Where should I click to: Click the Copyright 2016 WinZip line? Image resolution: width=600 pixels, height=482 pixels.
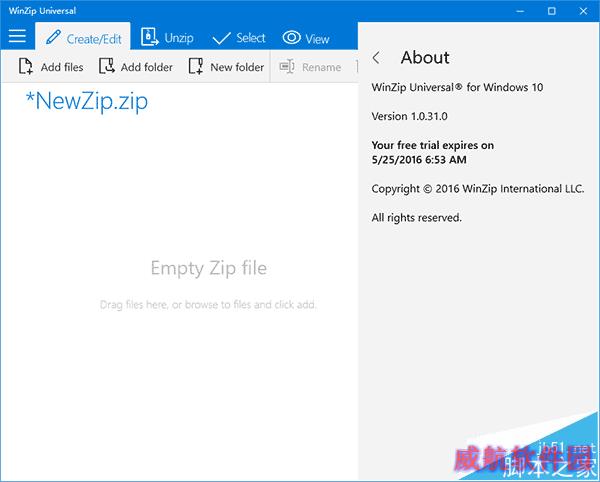click(x=478, y=189)
